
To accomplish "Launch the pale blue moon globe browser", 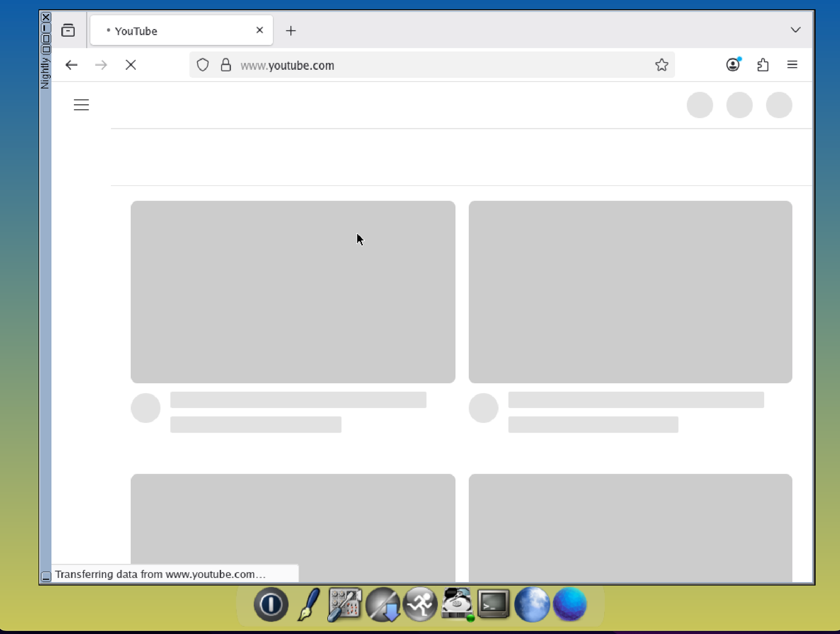I will (532, 604).
